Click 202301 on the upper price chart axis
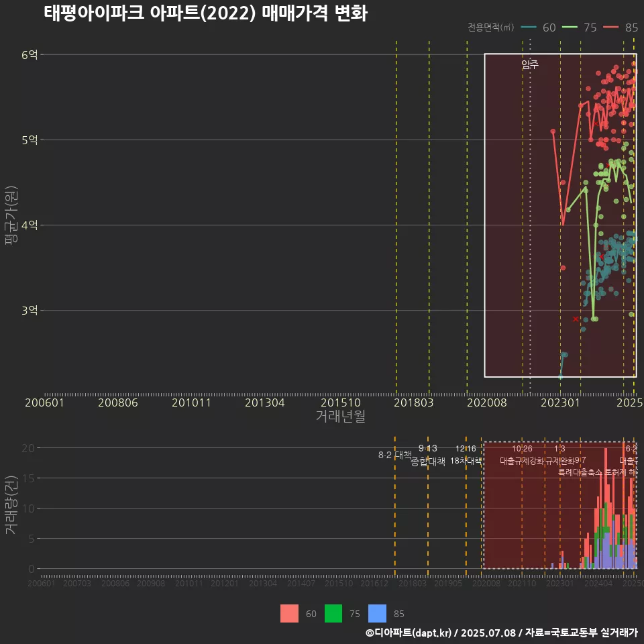This screenshot has height=644, width=644. (560, 402)
